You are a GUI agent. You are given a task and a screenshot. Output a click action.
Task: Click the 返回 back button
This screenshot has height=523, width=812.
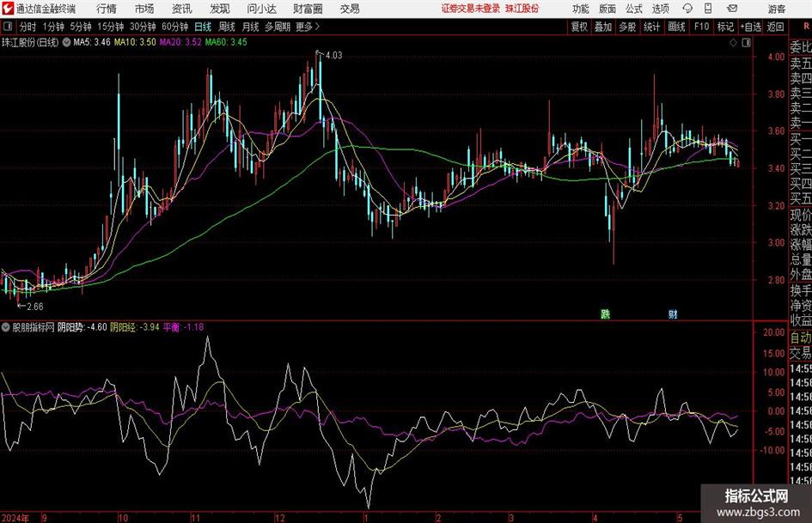(x=775, y=27)
